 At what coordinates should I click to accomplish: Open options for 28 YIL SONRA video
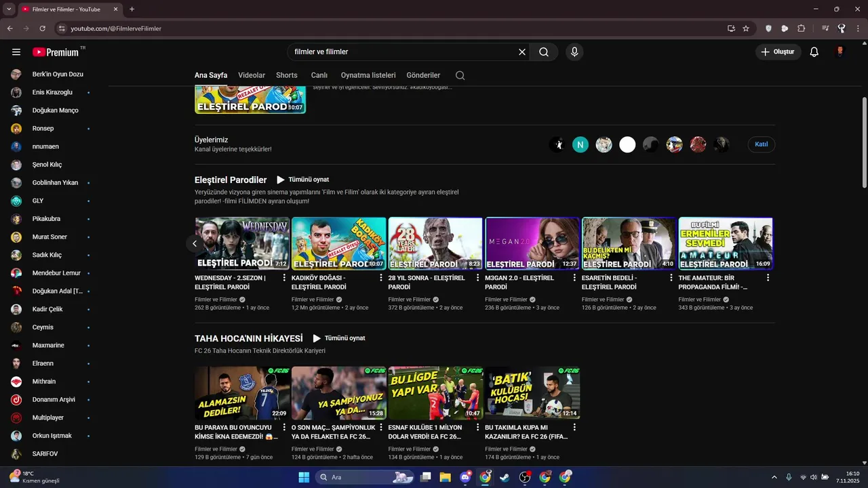pos(477,278)
